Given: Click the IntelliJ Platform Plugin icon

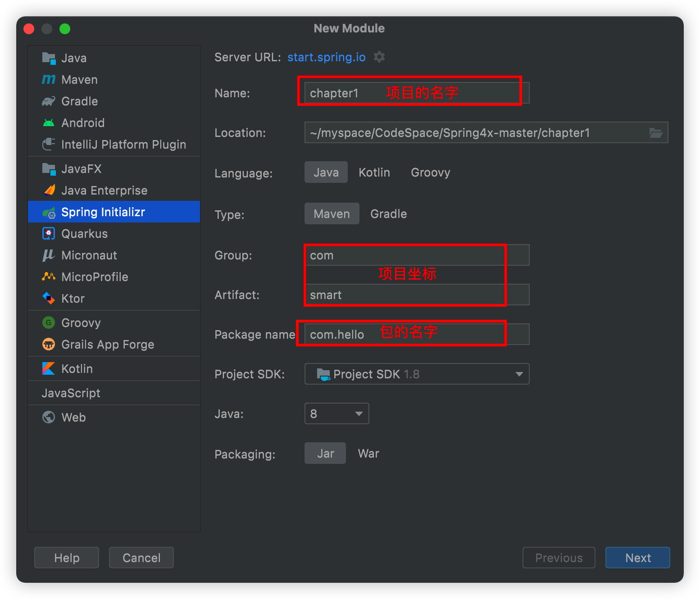Looking at the screenshot, I should pyautogui.click(x=49, y=145).
